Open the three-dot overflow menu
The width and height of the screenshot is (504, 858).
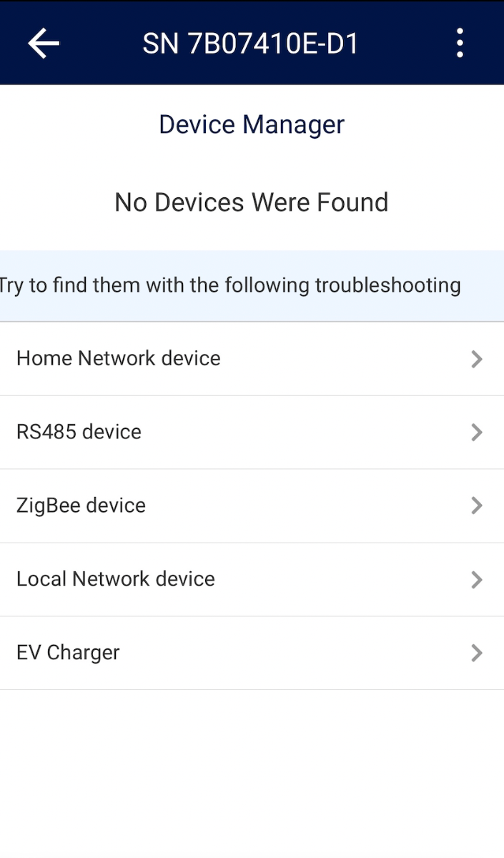coord(460,44)
